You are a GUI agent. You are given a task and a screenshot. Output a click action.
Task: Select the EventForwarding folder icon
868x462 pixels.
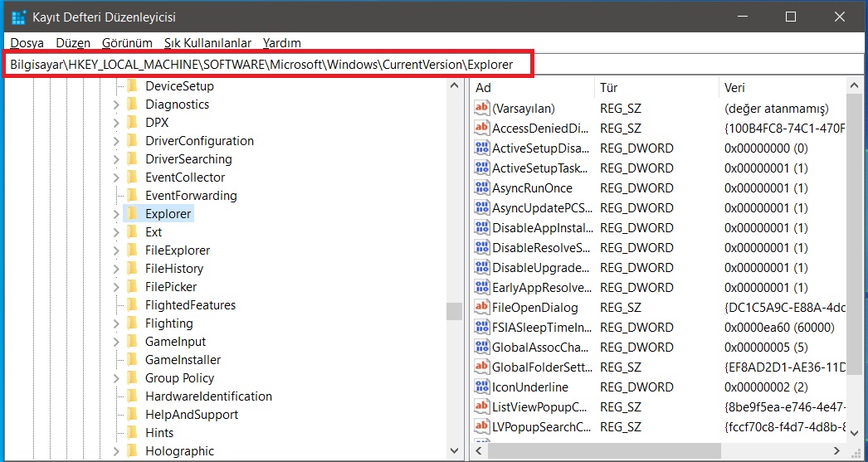click(x=132, y=196)
